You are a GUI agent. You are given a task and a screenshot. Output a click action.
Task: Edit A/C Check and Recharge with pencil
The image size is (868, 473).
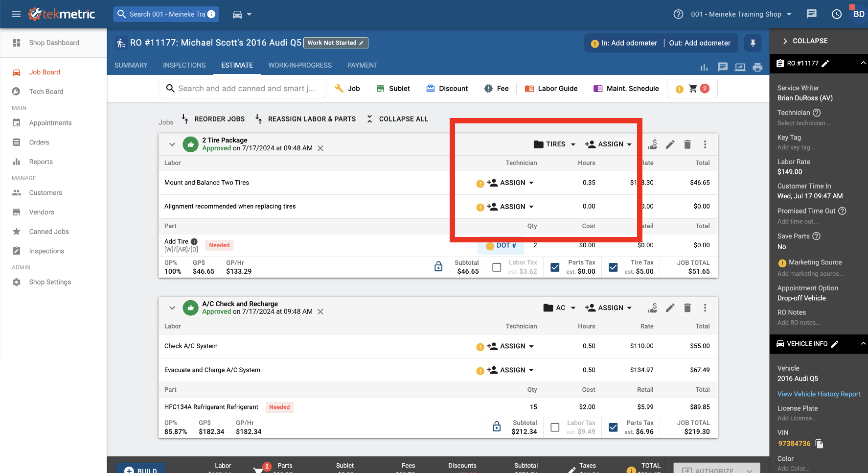[670, 307]
